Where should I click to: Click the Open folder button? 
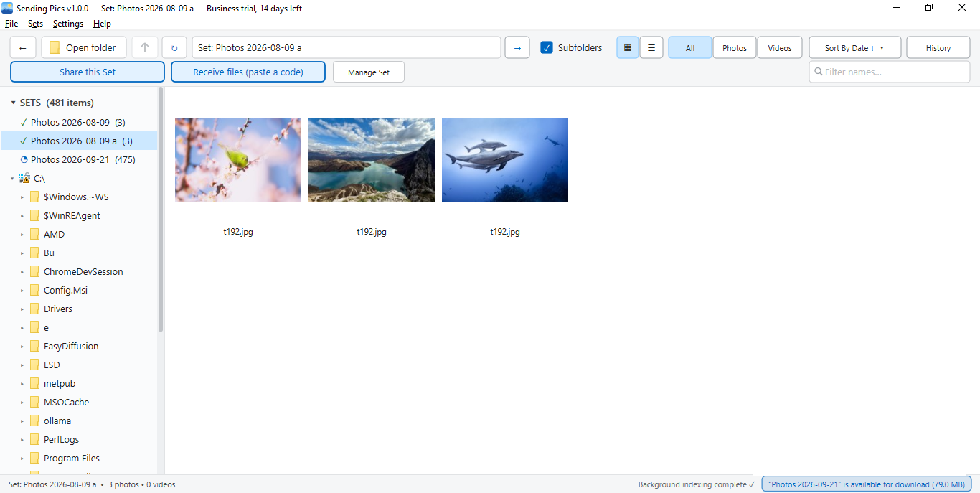click(x=84, y=48)
